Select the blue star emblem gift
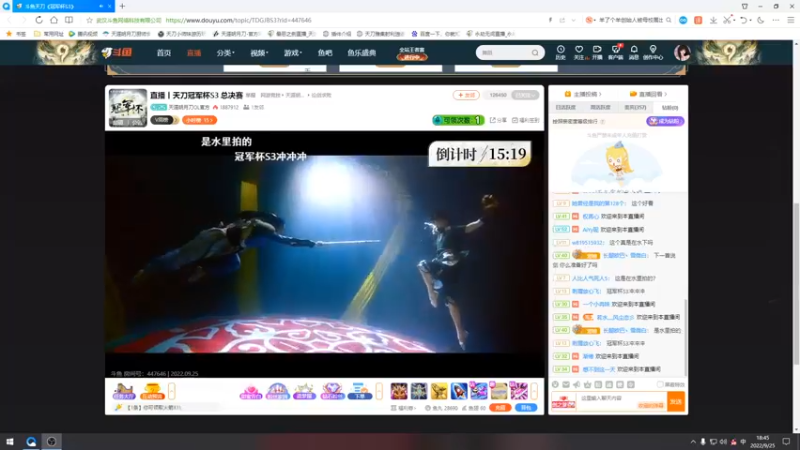 click(x=419, y=391)
